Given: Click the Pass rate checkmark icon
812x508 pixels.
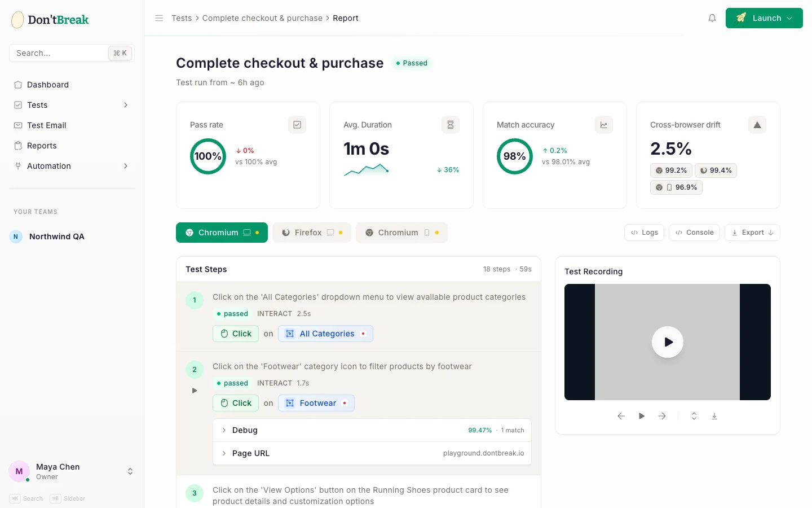Looking at the screenshot, I should point(297,125).
